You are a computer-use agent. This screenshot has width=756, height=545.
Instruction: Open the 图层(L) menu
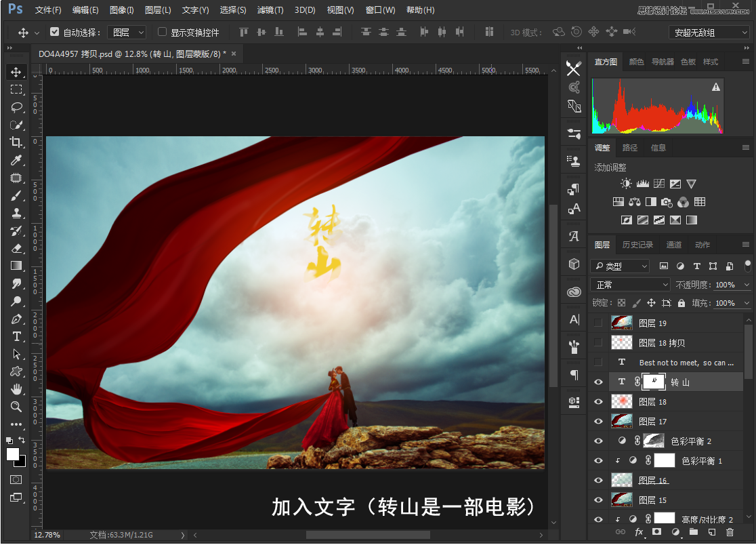click(x=158, y=9)
